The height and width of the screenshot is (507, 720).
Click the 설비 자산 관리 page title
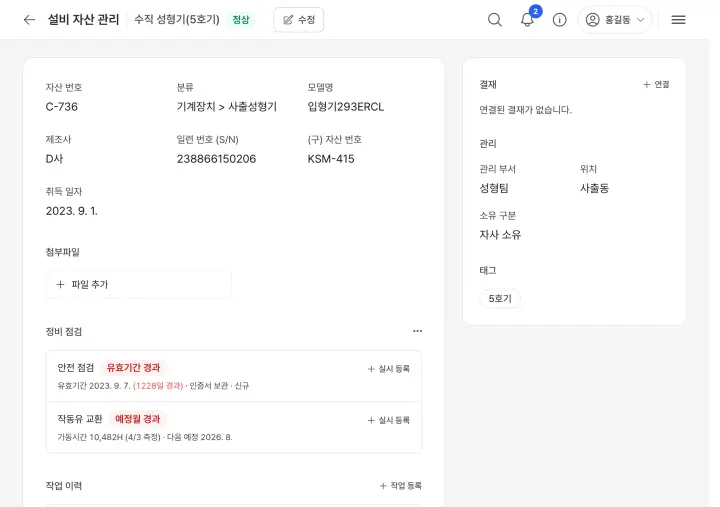pos(84,20)
